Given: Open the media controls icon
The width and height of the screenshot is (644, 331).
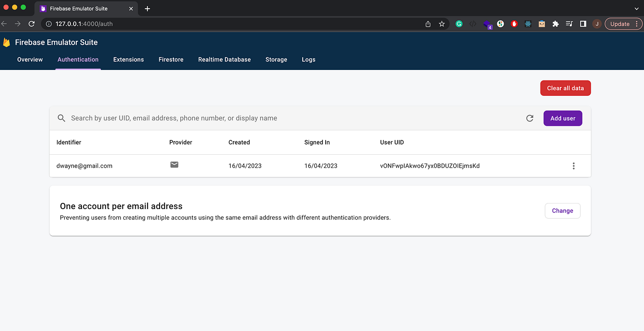Looking at the screenshot, I should pyautogui.click(x=569, y=24).
